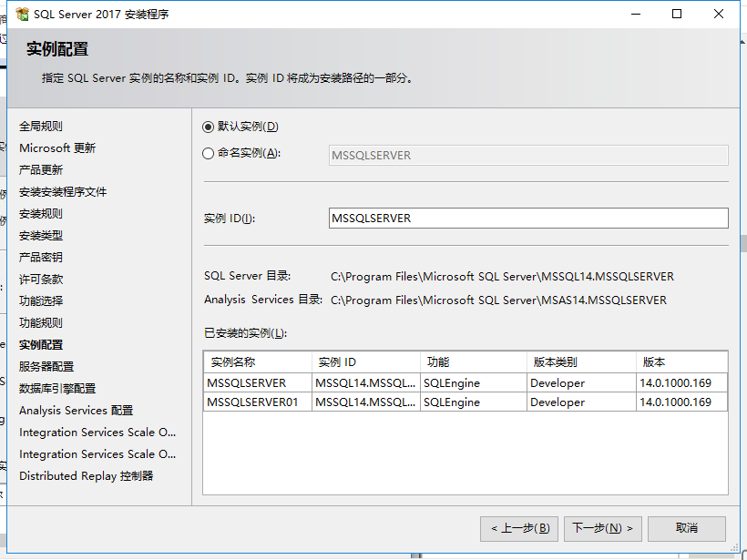Click the 下一步 button

tap(602, 528)
